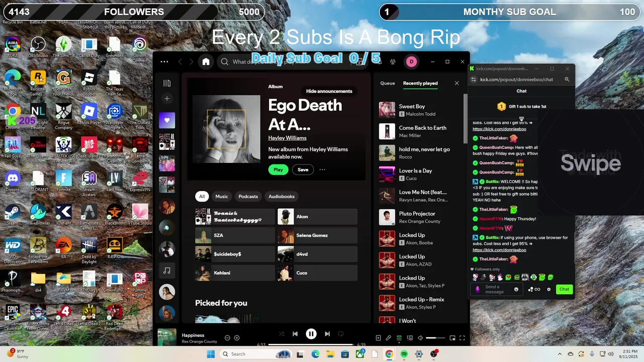The image size is (644, 362).
Task: Select Pluto Projector track
Action: pyautogui.click(x=419, y=217)
